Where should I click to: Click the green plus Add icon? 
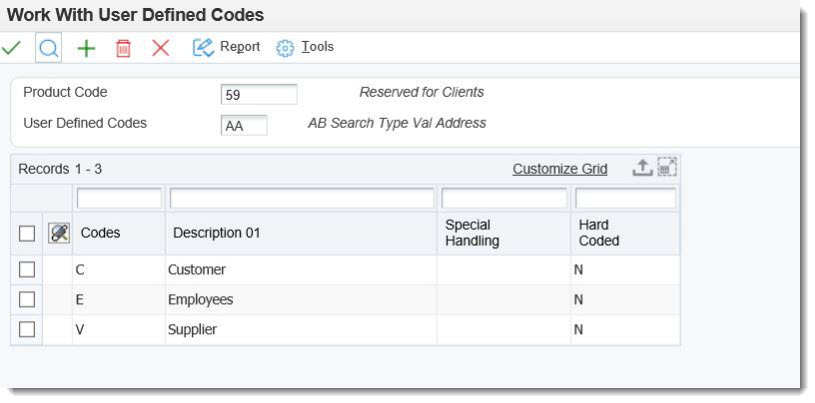(x=86, y=48)
